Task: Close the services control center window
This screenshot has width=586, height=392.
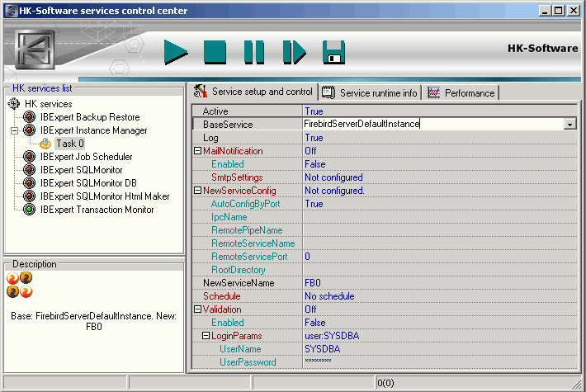Action: (574, 11)
